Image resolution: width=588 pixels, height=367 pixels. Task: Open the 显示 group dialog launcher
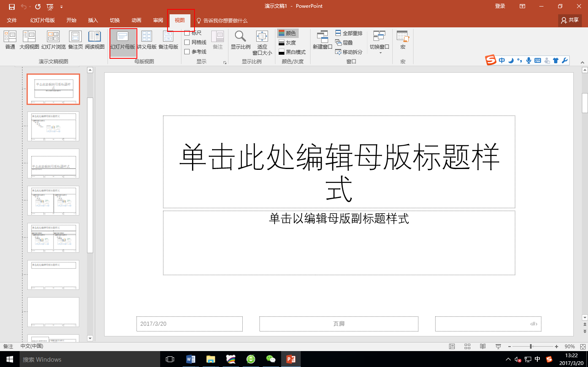pos(225,62)
